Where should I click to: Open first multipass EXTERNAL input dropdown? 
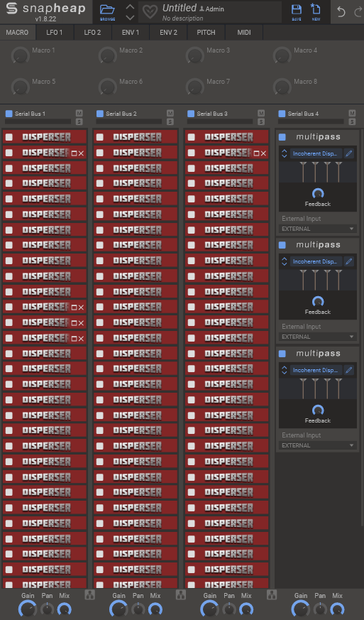[318, 229]
